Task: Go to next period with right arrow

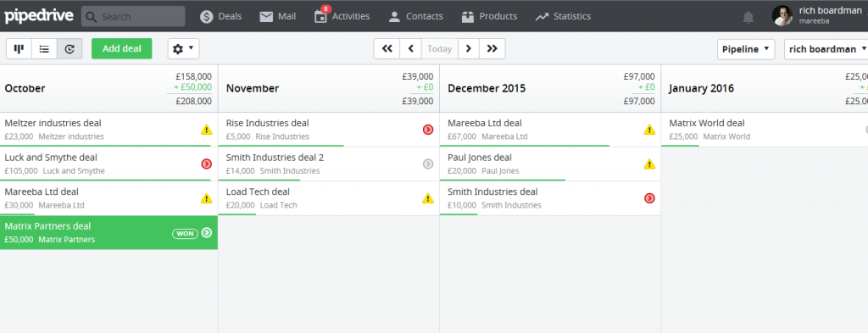Action: pos(468,48)
